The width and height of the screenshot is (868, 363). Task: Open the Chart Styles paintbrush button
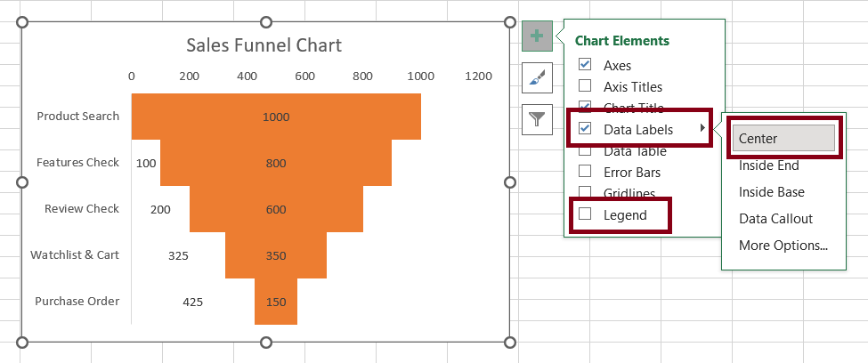point(537,77)
